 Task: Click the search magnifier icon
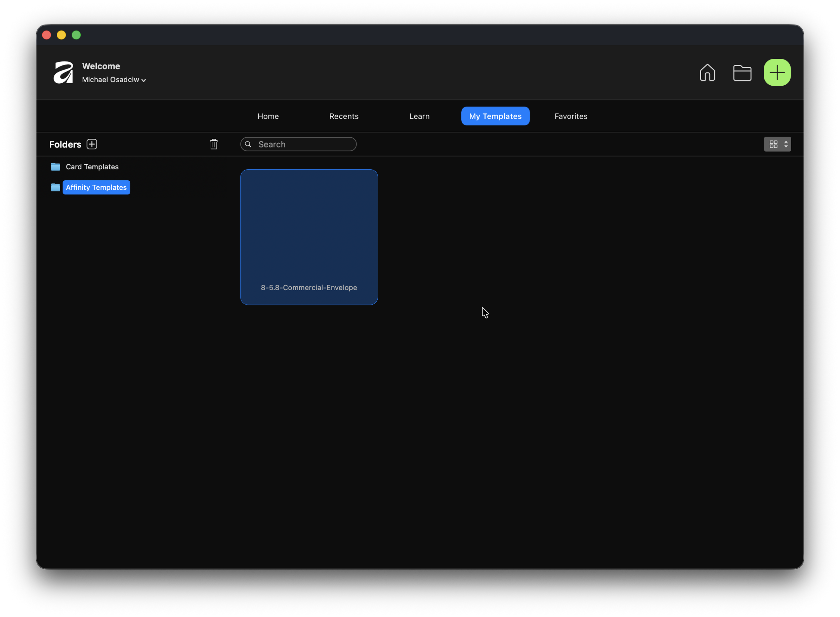(x=248, y=144)
